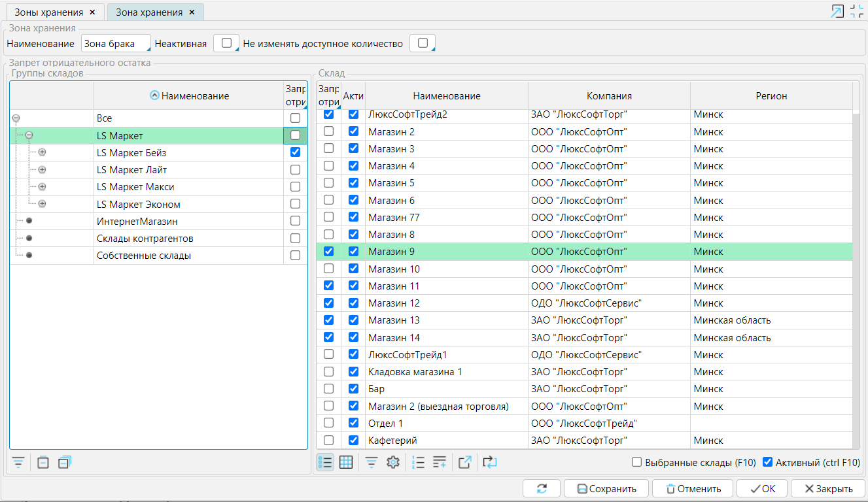Click the warehouse table vertical scrollbar
This screenshot has width=868, height=502.
856,261
